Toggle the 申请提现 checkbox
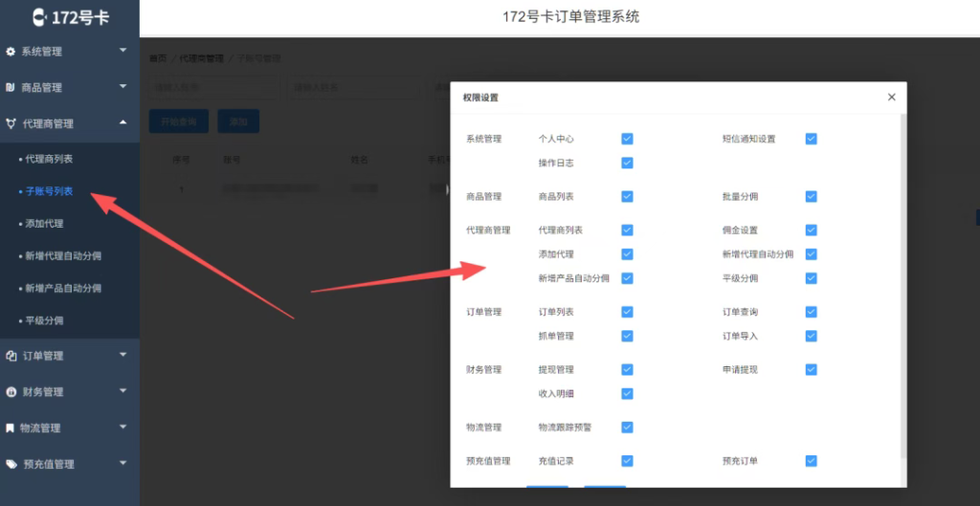This screenshot has width=980, height=506. (x=812, y=369)
